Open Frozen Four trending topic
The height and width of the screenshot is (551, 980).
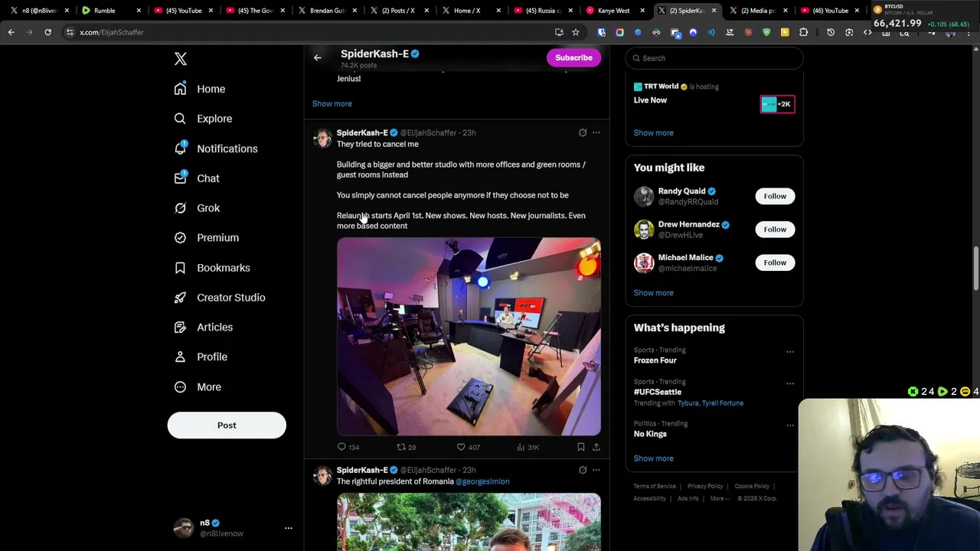655,360
